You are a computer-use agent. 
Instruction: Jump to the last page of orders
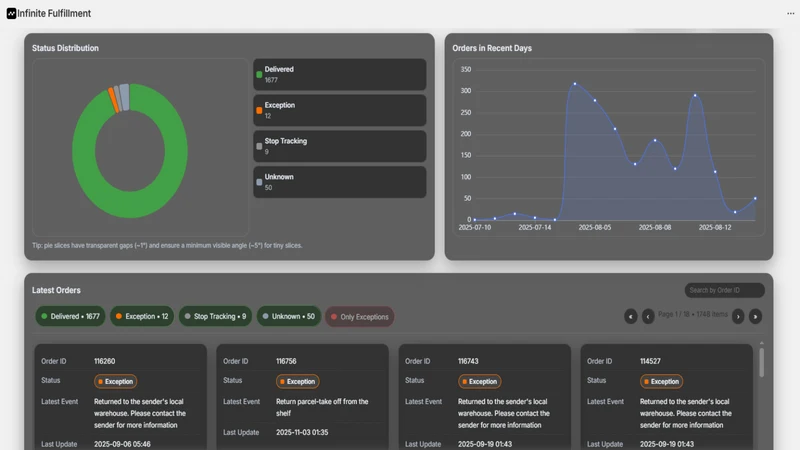pos(755,316)
